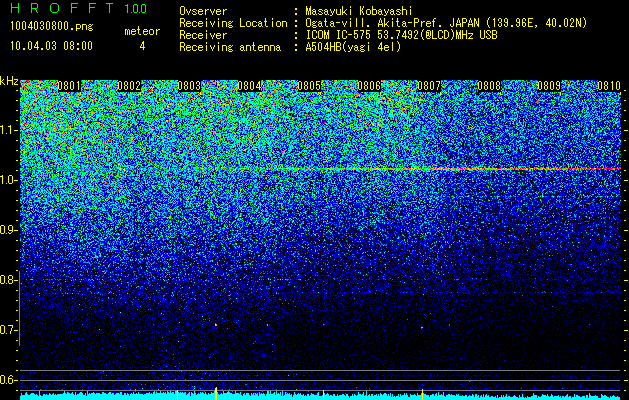This screenshot has width=629, height=400.
Task: Click the 0802 time marker
Action: pos(129,86)
